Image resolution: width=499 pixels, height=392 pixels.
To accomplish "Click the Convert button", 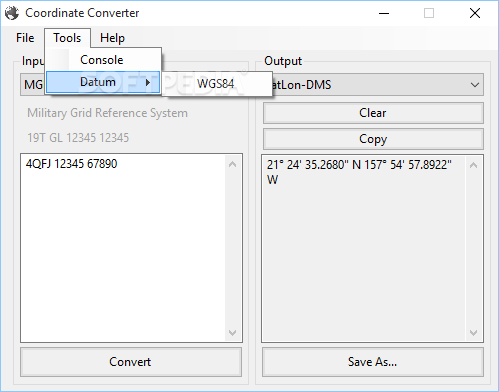I will tap(131, 362).
